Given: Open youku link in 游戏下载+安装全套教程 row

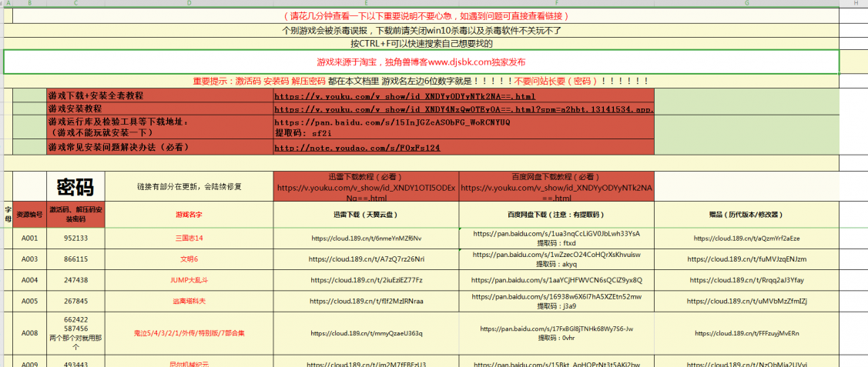Looking at the screenshot, I should [404, 95].
